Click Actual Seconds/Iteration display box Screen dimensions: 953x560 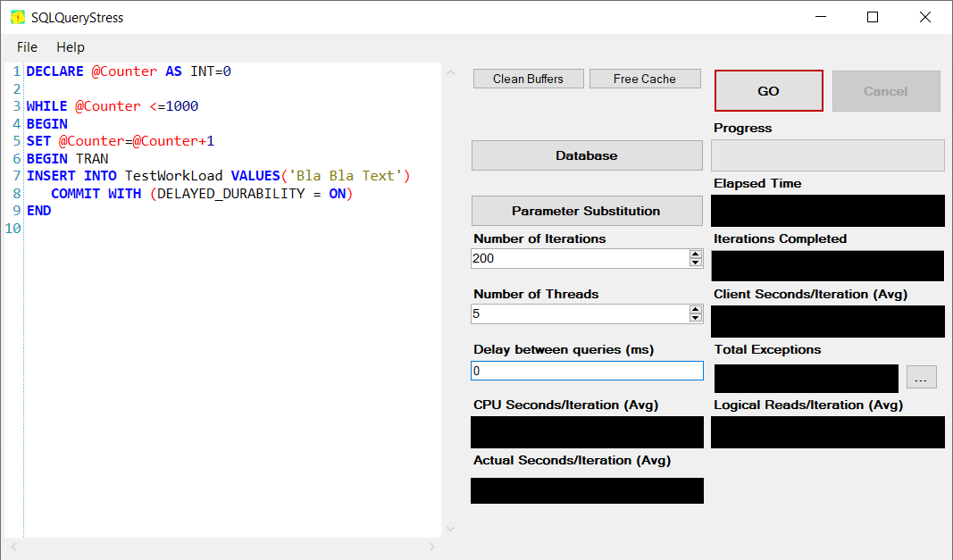click(x=587, y=490)
